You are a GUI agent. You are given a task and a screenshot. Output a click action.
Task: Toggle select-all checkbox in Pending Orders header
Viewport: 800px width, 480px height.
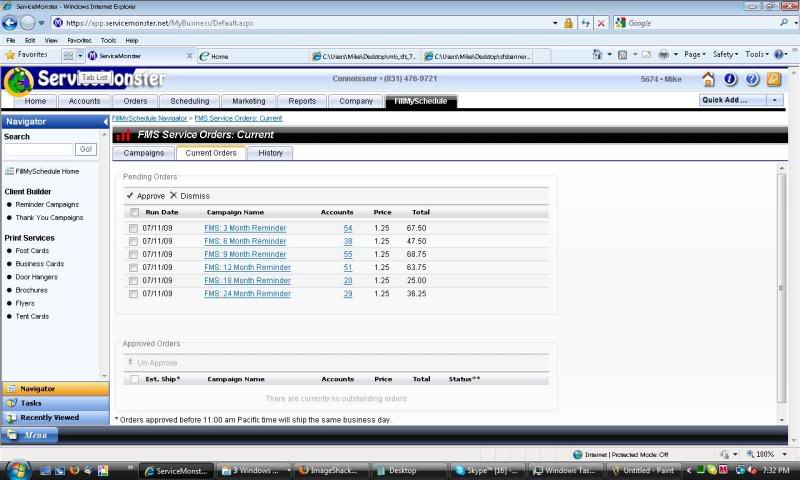[x=134, y=212]
